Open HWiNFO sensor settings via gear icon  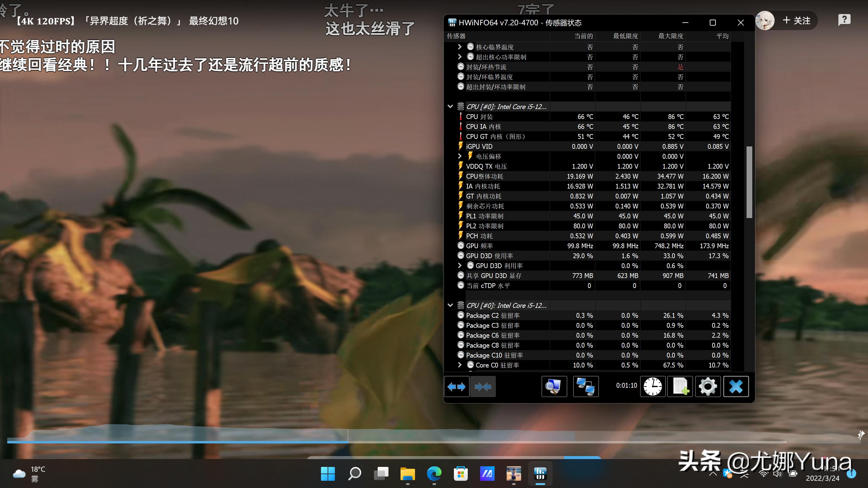point(708,386)
